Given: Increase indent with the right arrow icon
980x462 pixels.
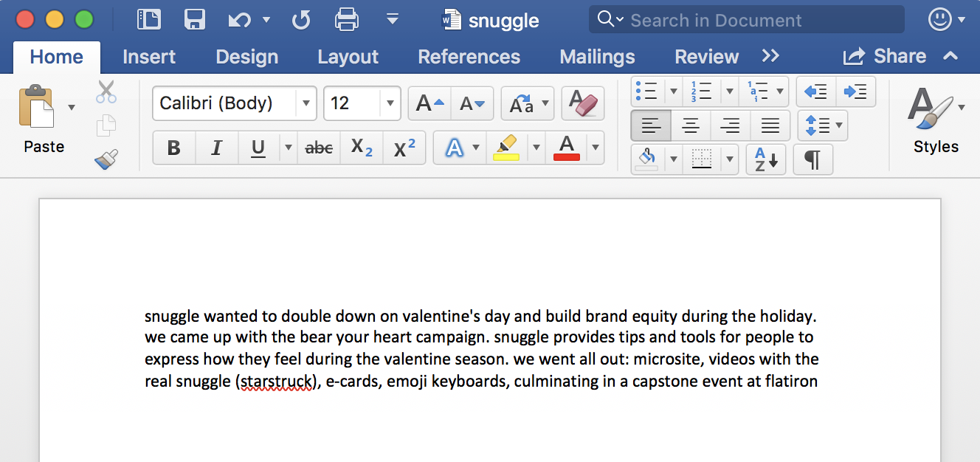Looking at the screenshot, I should click(x=855, y=92).
